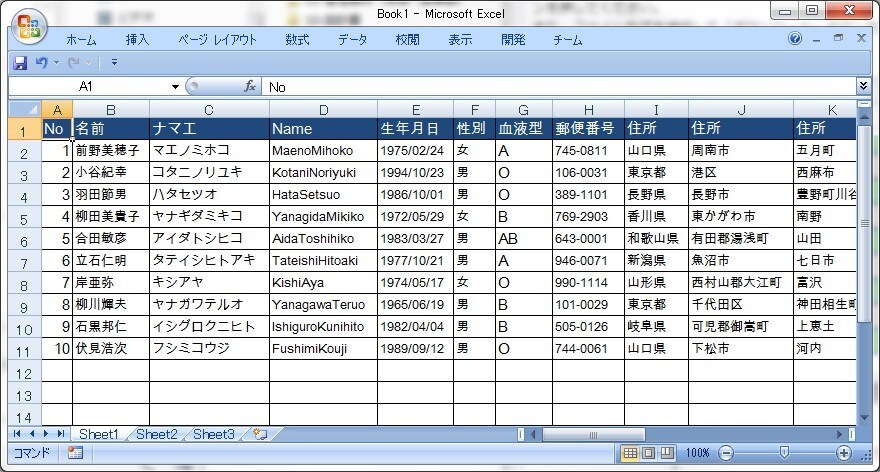The height and width of the screenshot is (472, 880).
Task: Go to previous sheet navigation arrow
Action: point(31,433)
